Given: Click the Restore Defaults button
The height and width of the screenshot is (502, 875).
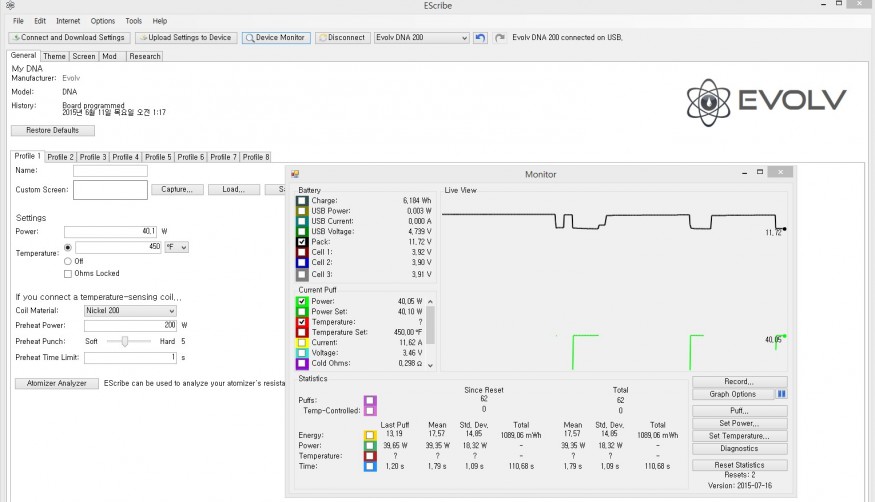Looking at the screenshot, I should pyautogui.click(x=52, y=131).
